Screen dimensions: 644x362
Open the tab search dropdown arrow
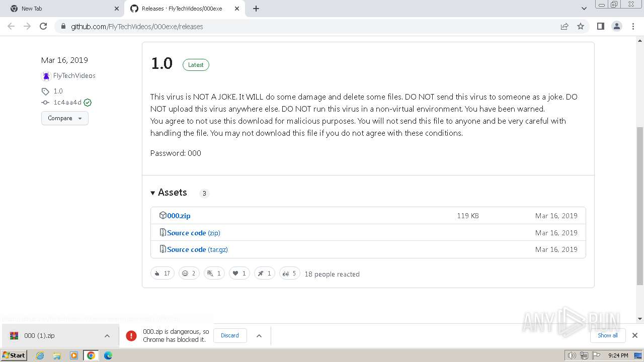584,9
